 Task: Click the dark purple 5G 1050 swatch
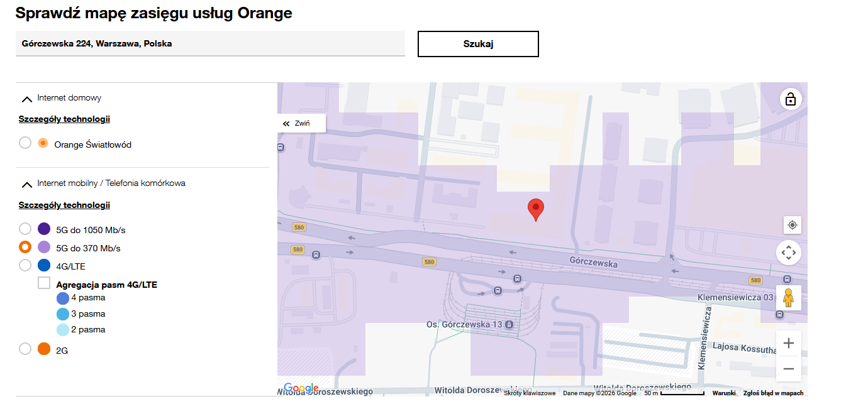point(44,229)
